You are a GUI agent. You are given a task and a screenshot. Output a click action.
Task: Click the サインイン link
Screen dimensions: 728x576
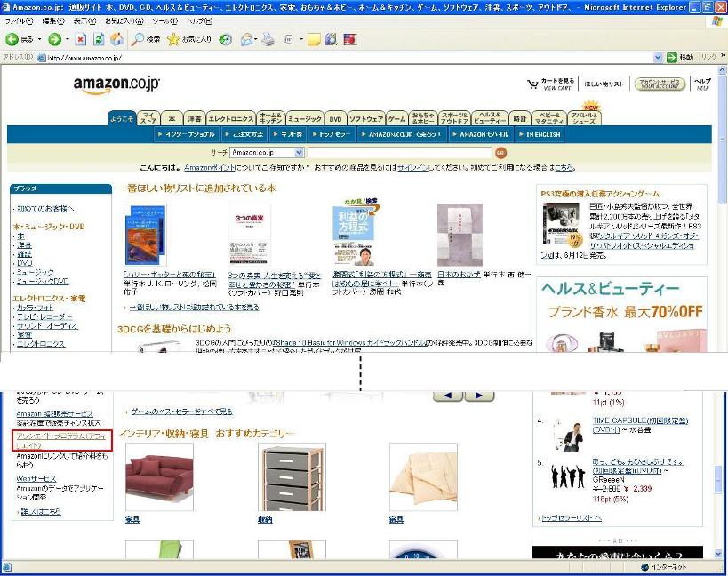(413, 167)
